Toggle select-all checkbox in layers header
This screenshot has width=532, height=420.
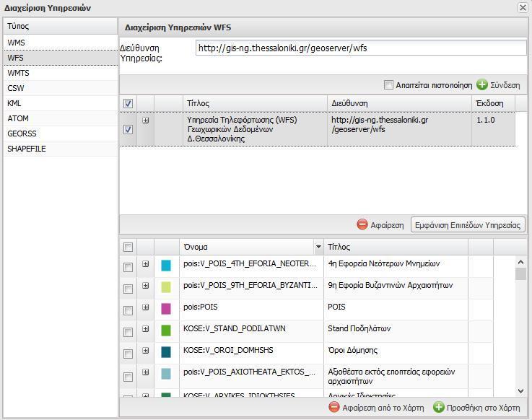[x=128, y=247]
